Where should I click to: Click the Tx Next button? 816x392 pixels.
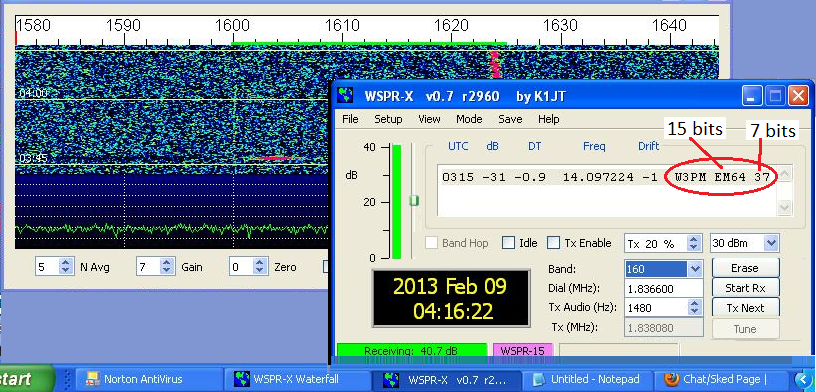coord(745,308)
